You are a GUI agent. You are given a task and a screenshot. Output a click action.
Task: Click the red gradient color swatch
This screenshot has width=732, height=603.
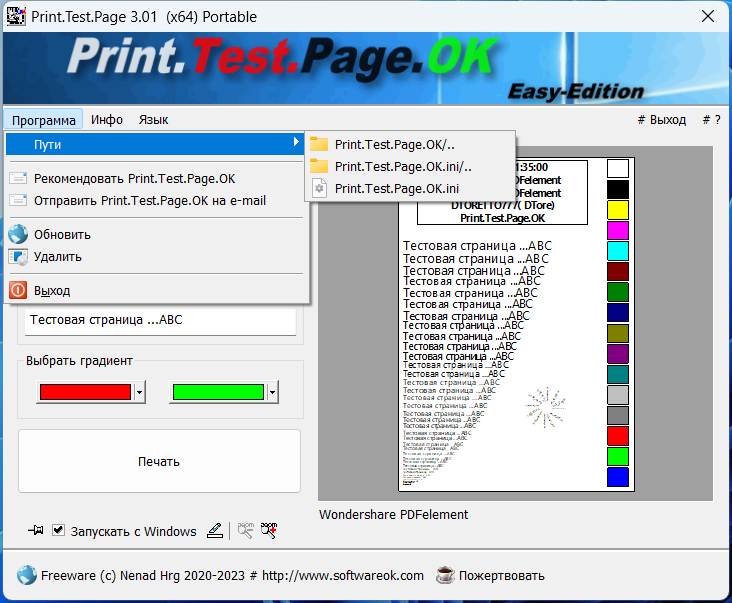click(85, 392)
